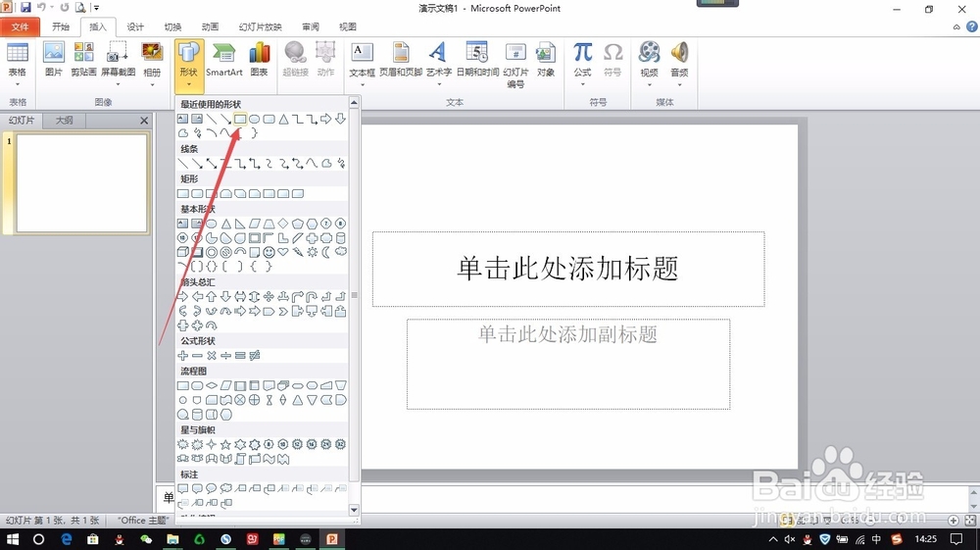Select the Oval Callout shape
Viewport: 980px width, 550px height.
pyautogui.click(x=212, y=488)
